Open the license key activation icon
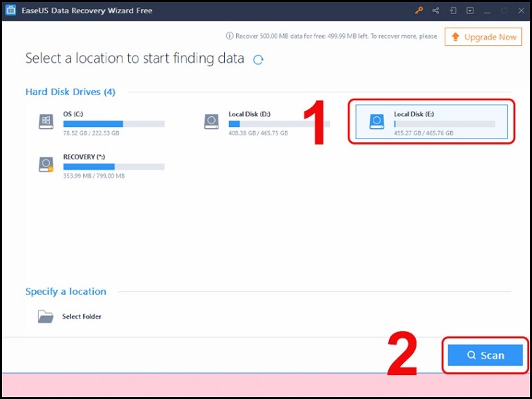Image resolution: width=532 pixels, height=399 pixels. point(419,11)
